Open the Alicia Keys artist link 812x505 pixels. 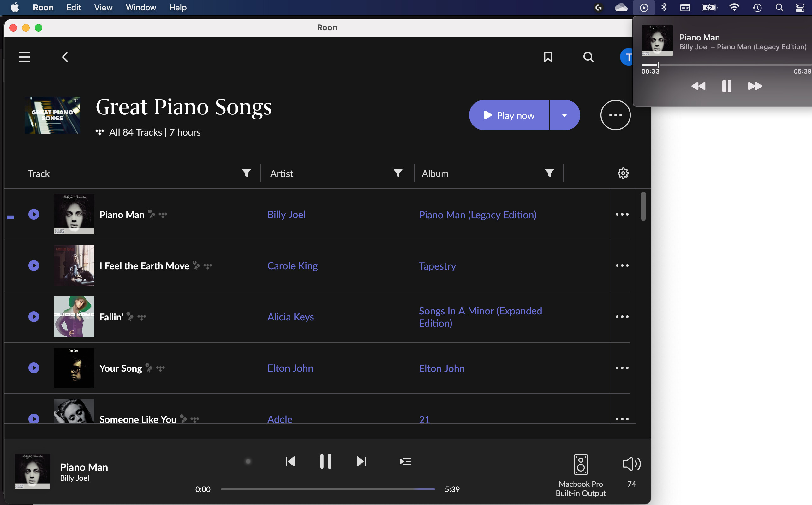click(x=290, y=317)
